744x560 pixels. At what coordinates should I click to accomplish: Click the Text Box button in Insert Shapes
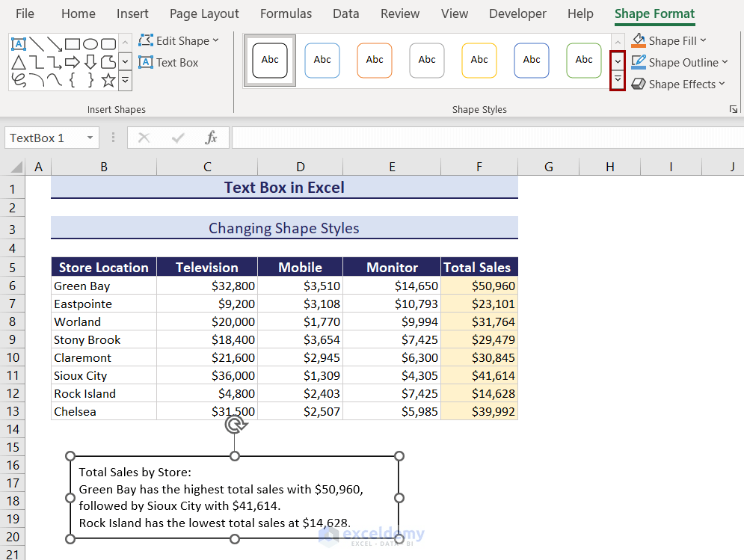[168, 63]
